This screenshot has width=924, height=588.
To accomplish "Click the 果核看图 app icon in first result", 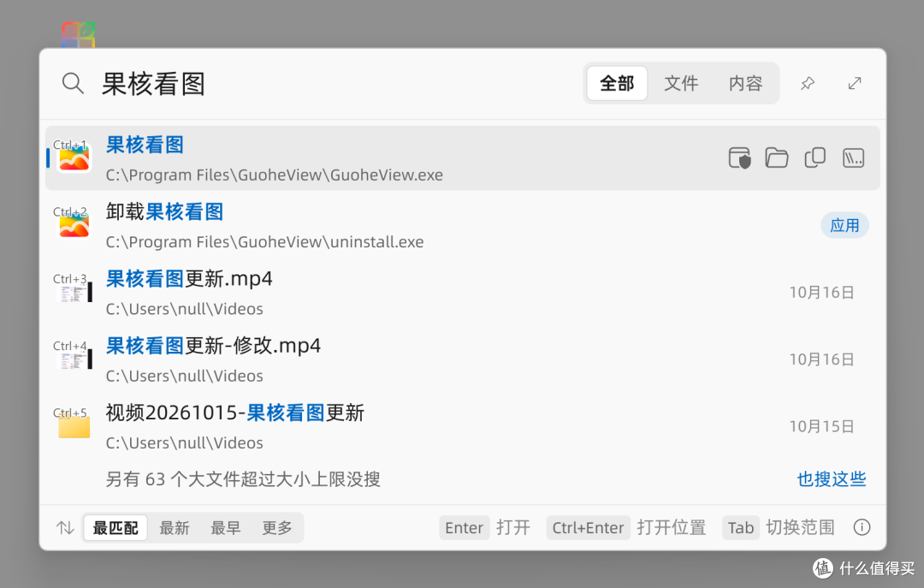I will pos(74,158).
